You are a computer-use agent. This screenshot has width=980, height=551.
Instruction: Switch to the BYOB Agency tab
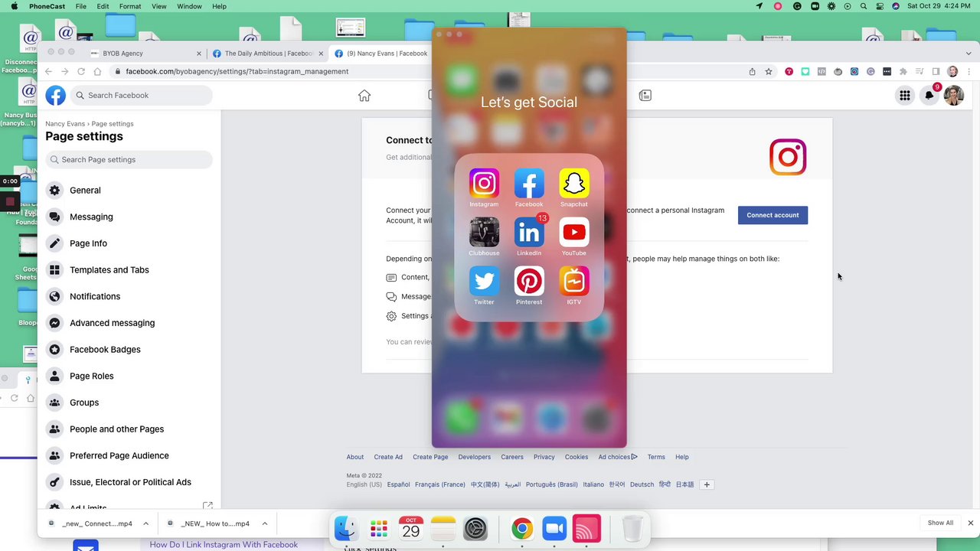145,54
